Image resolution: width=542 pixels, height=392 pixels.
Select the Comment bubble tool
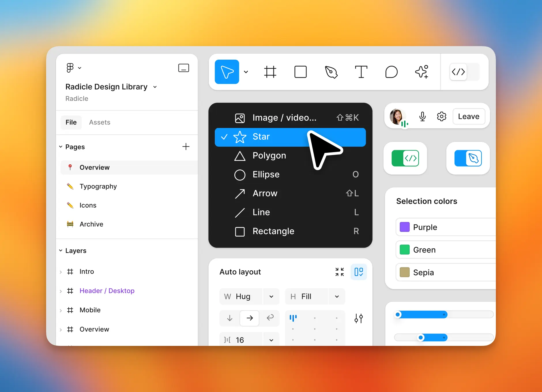coord(391,72)
